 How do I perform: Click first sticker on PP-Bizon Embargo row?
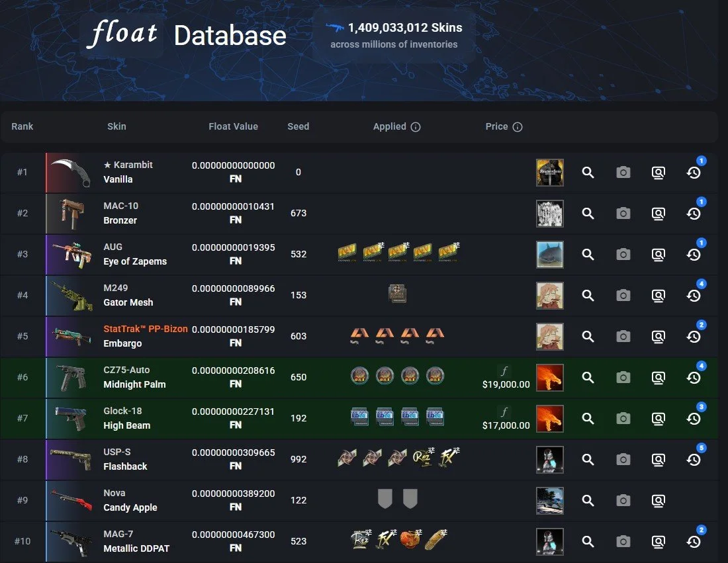point(359,335)
